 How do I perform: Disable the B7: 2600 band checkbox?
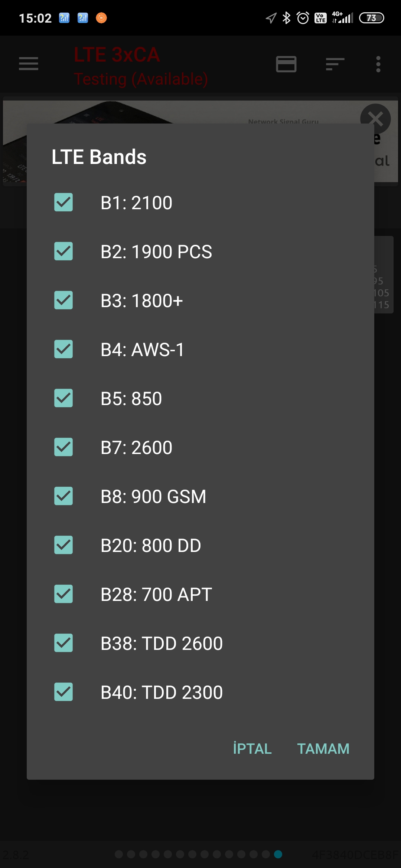click(63, 447)
